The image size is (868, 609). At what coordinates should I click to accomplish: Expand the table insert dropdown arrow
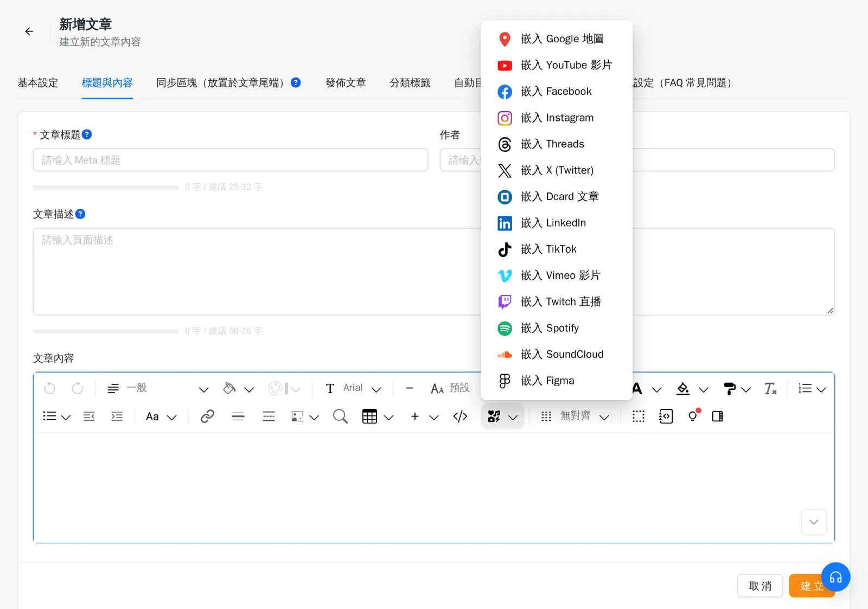tap(388, 417)
